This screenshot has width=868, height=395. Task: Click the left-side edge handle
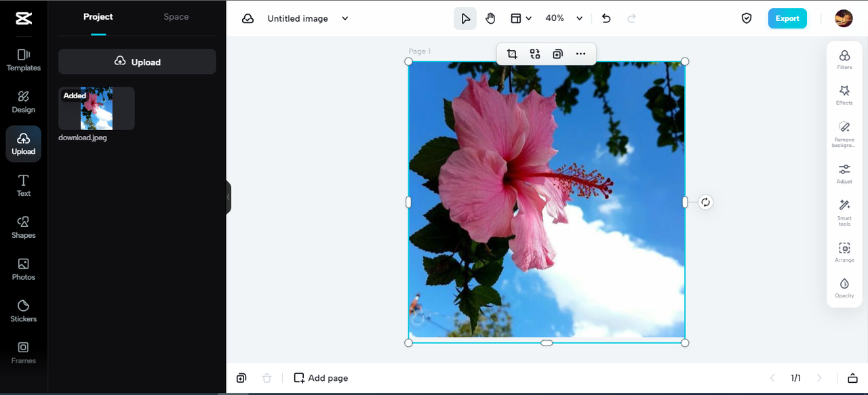(408, 202)
